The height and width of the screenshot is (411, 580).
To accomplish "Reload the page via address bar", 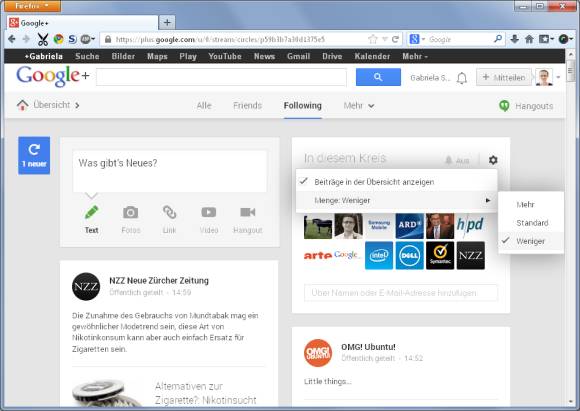I will 395,39.
